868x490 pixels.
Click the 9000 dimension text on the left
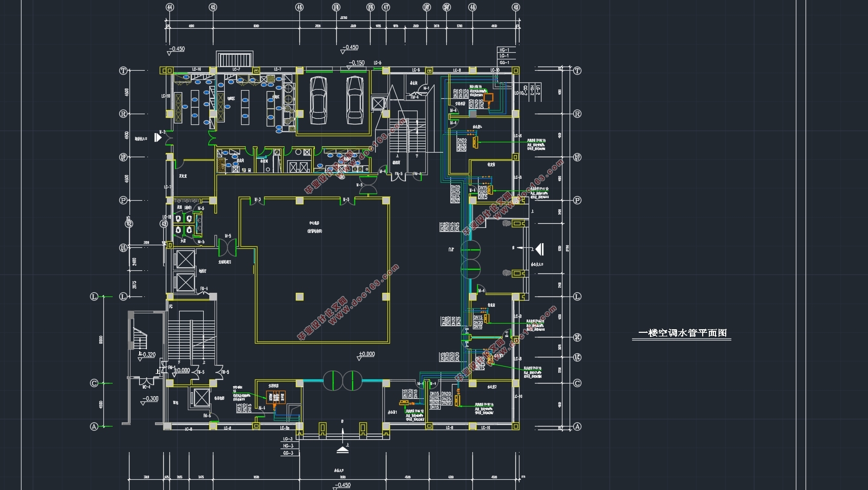[x=101, y=339]
